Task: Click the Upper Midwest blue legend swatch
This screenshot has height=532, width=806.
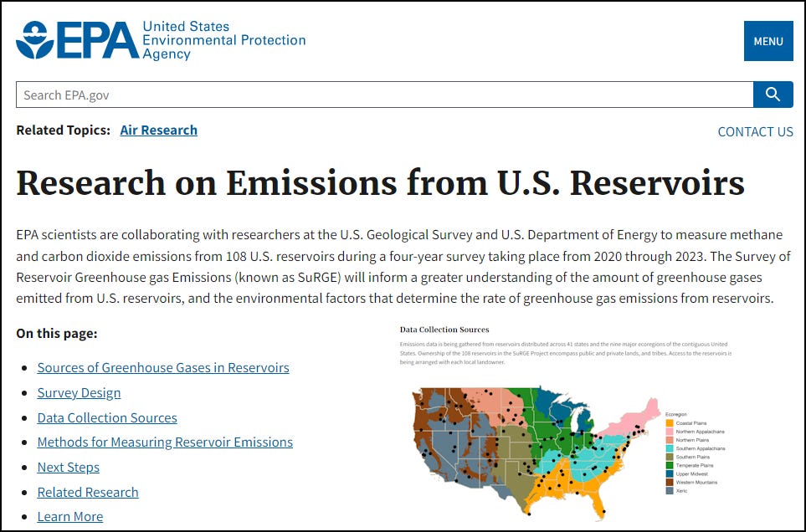Action: coord(670,474)
